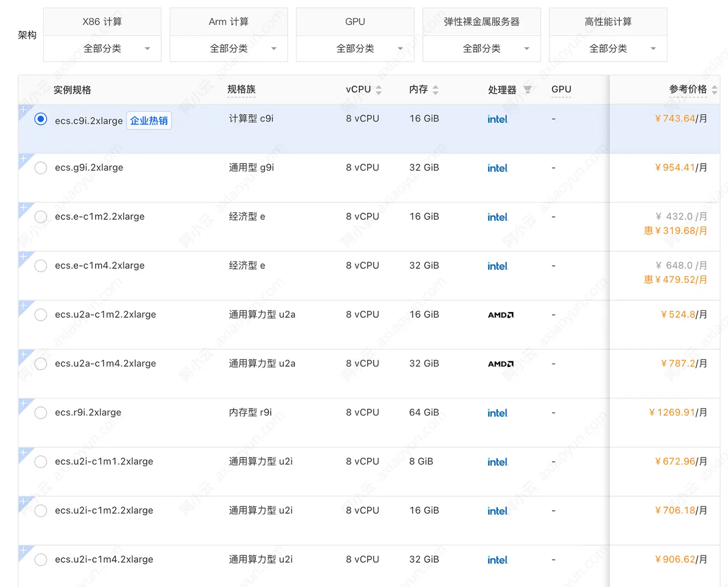Sort table by 内存 column arrows
The image size is (728, 587).
pos(436,90)
